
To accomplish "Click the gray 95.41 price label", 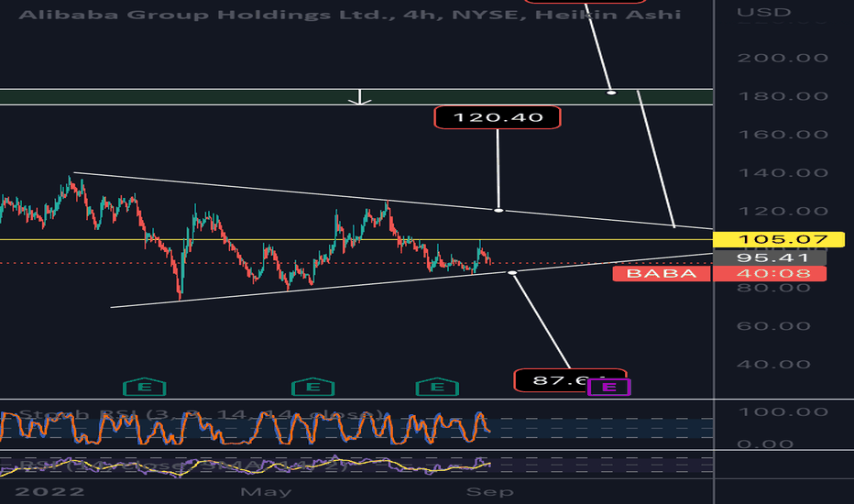I will (x=770, y=257).
